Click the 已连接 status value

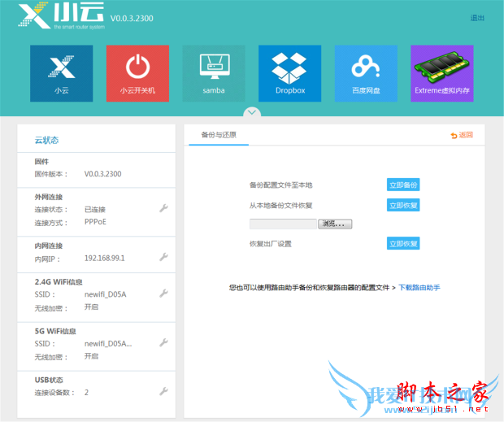tap(95, 210)
